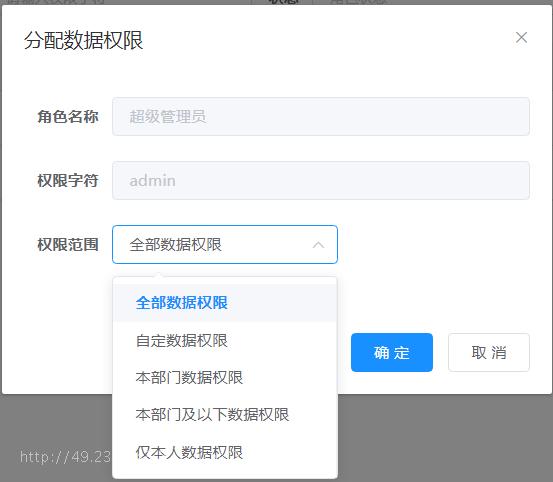Collapse dropdown using the chevron arrow
The height and width of the screenshot is (482, 553).
tap(318, 245)
